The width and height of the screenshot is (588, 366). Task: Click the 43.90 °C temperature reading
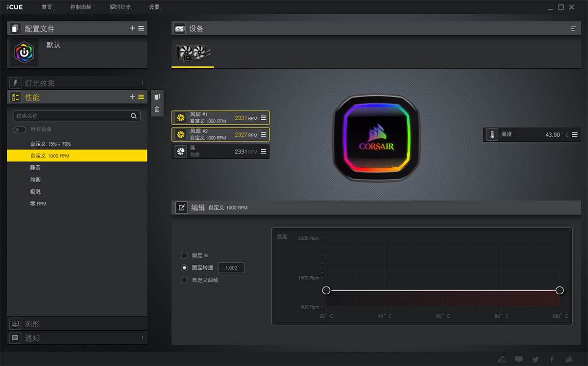click(x=557, y=134)
